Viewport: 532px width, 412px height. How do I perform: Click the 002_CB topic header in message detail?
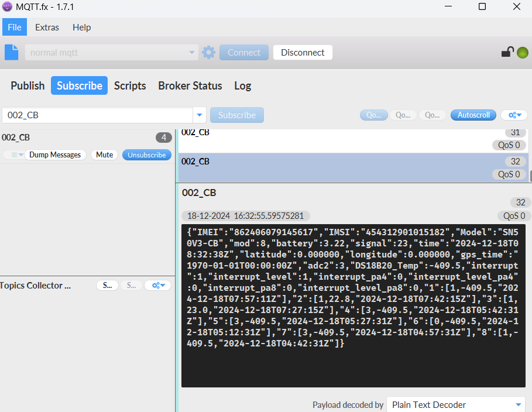pyautogui.click(x=199, y=193)
